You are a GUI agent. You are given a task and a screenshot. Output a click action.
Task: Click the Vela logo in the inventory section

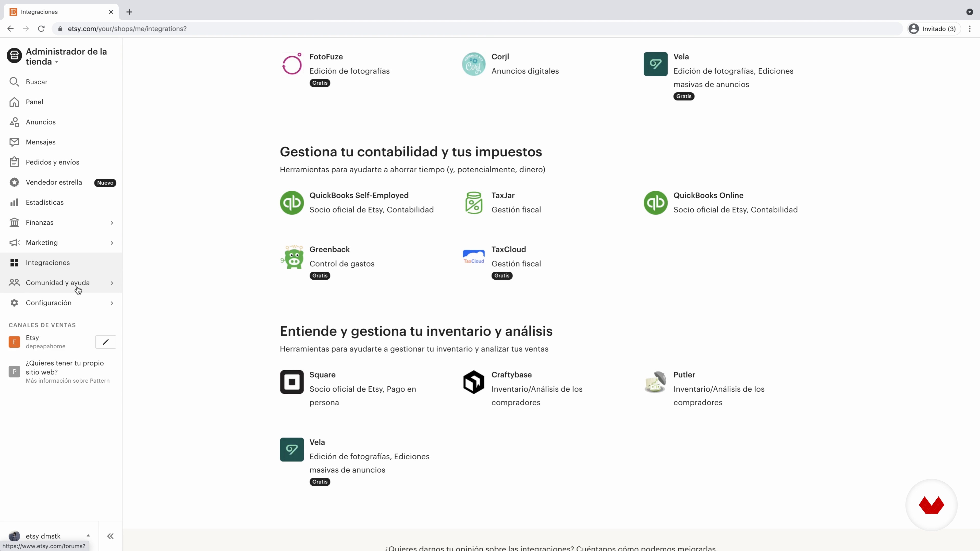[292, 449]
